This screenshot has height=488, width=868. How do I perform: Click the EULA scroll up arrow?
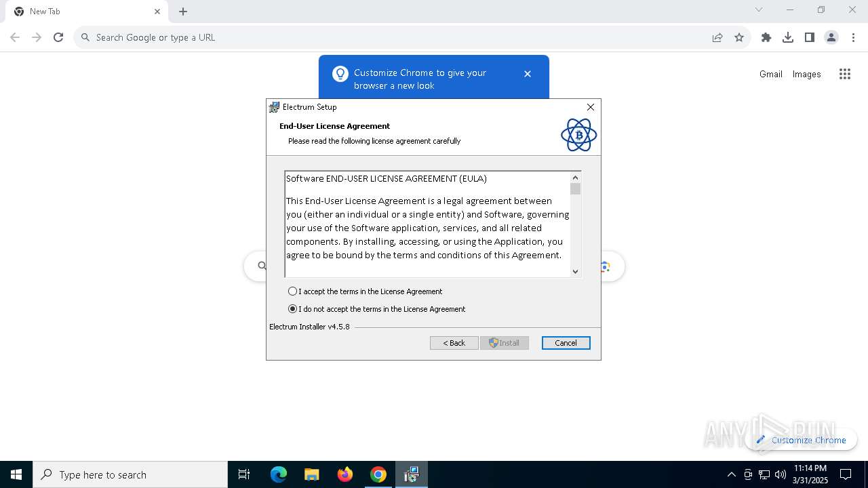576,178
